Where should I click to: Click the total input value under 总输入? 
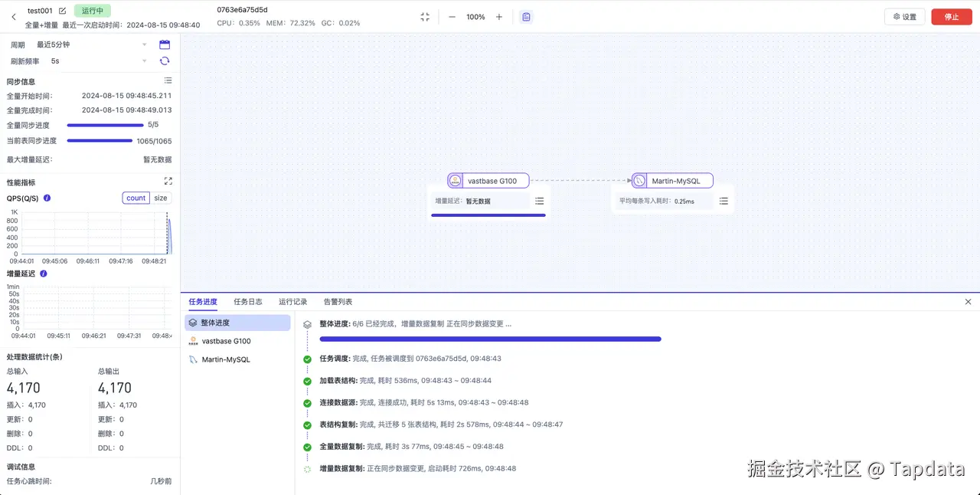[x=24, y=388]
